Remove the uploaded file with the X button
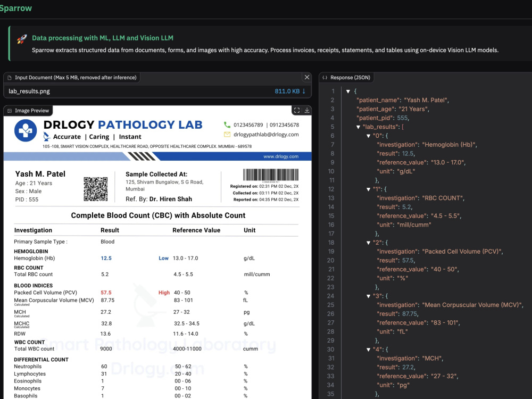532x399 pixels. (x=307, y=77)
